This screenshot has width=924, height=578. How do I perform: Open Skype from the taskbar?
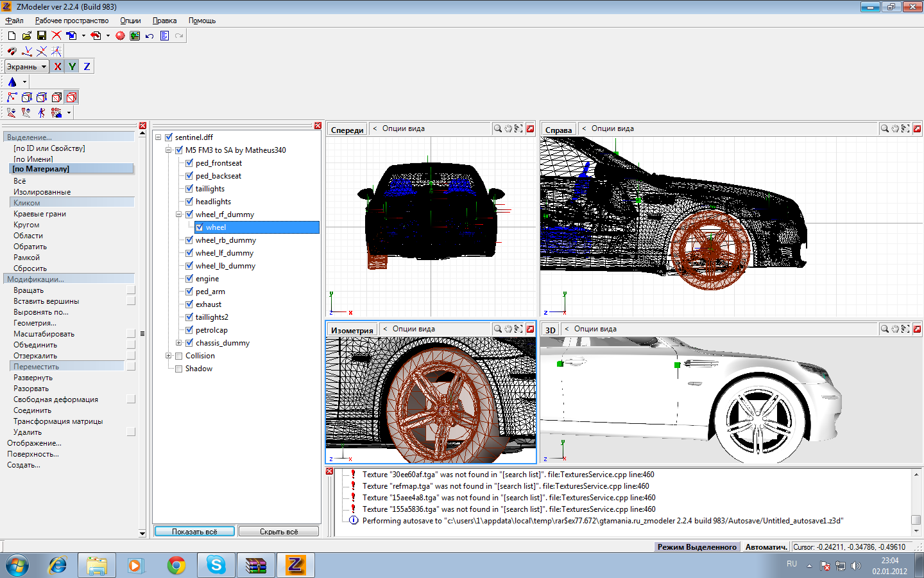[x=216, y=565]
